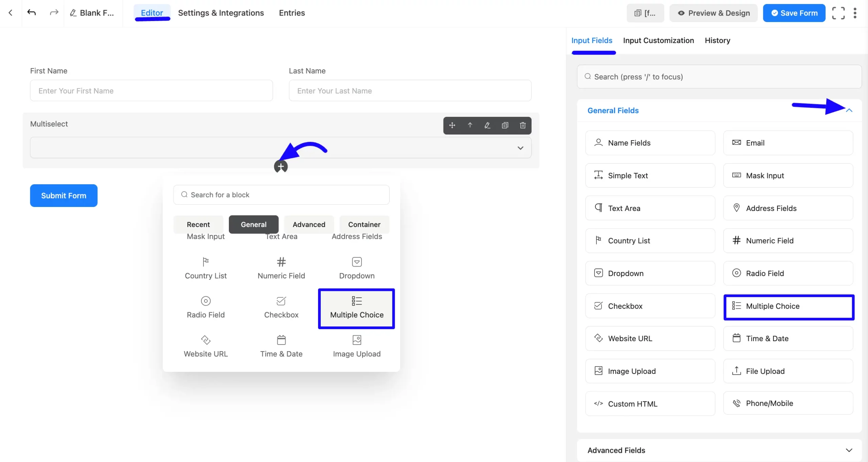Collapse the General Fields section
This screenshot has height=462, width=868.
(849, 110)
